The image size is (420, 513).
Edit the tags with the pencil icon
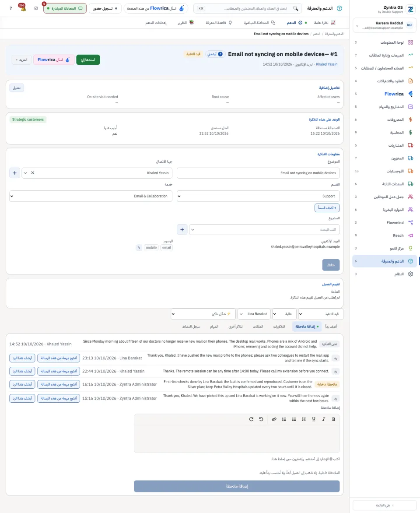pos(139,248)
